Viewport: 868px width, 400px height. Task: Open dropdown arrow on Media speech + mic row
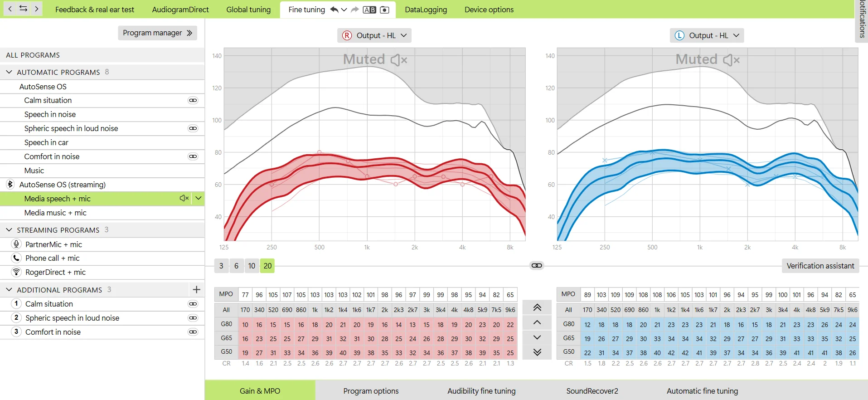point(199,198)
